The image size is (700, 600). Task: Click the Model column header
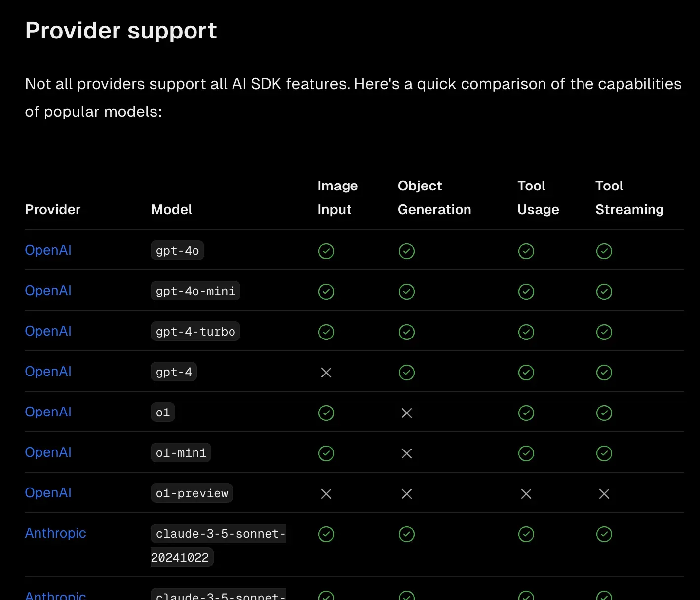point(171,210)
